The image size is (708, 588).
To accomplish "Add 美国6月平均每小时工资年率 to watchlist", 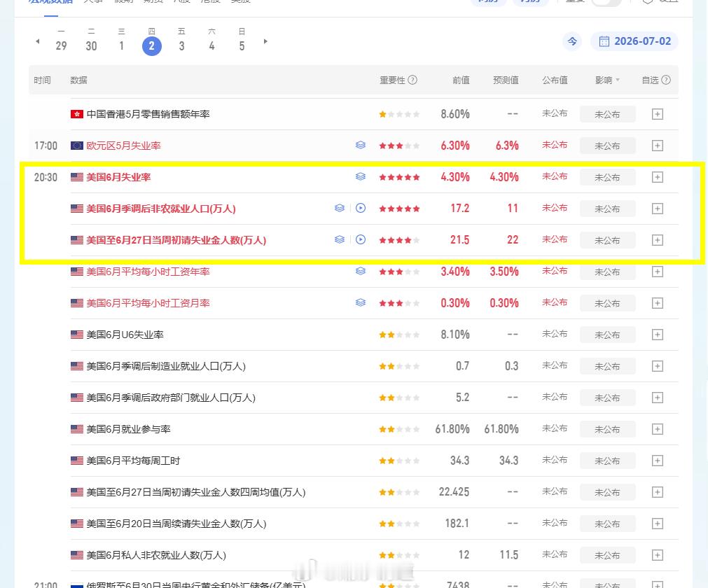I will (x=658, y=272).
